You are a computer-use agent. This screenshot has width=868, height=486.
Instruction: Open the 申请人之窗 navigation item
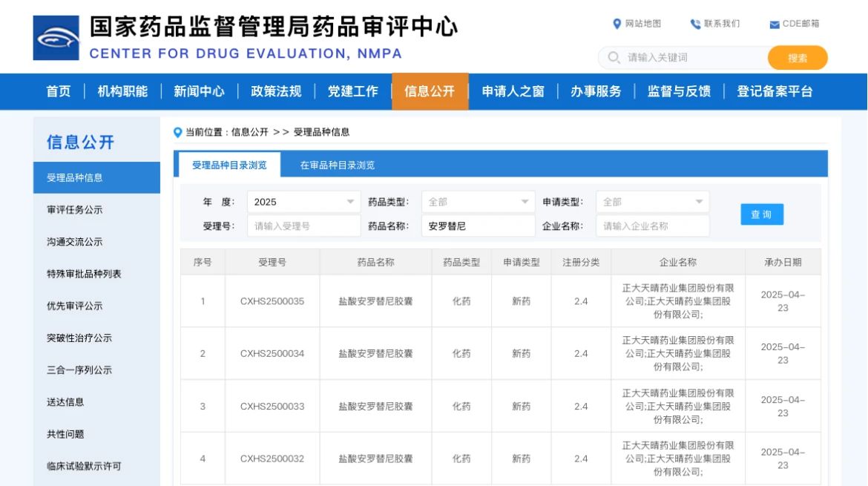pos(513,91)
